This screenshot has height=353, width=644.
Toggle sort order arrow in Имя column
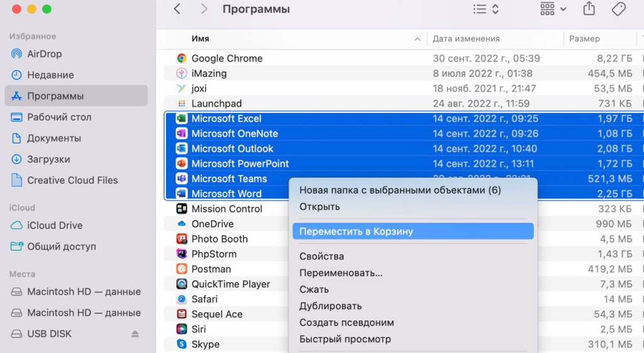pyautogui.click(x=418, y=40)
